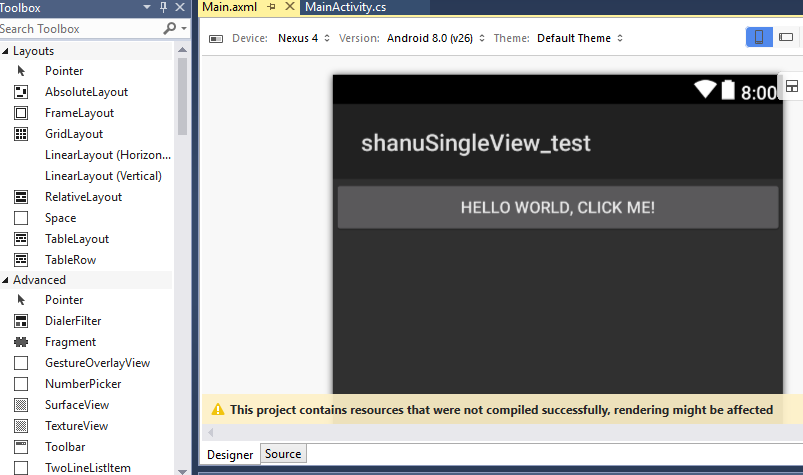The image size is (803, 475).
Task: Click in the Search Toolbox field
Action: (x=80, y=29)
